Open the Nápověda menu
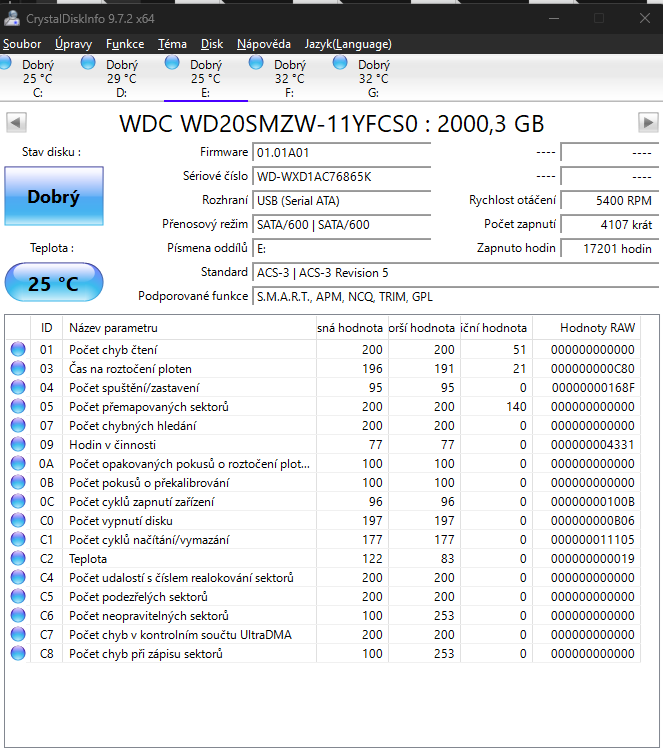This screenshot has height=752, width=663. tap(264, 44)
